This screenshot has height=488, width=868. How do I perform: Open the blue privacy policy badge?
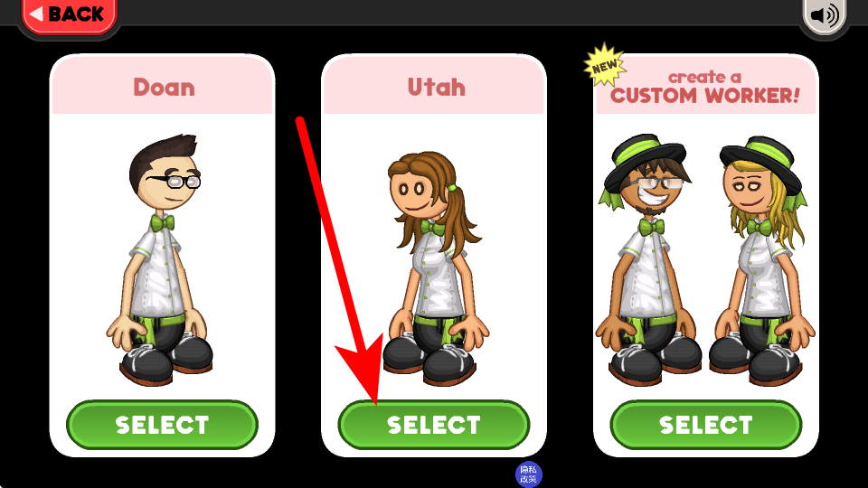coord(529,474)
